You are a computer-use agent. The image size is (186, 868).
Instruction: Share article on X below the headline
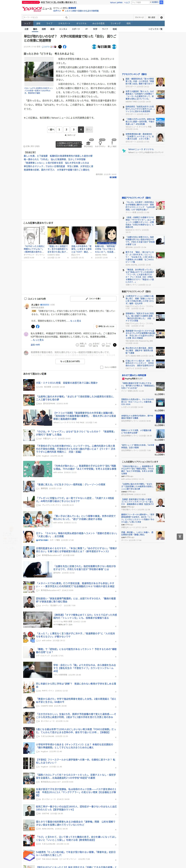click(60, 47)
